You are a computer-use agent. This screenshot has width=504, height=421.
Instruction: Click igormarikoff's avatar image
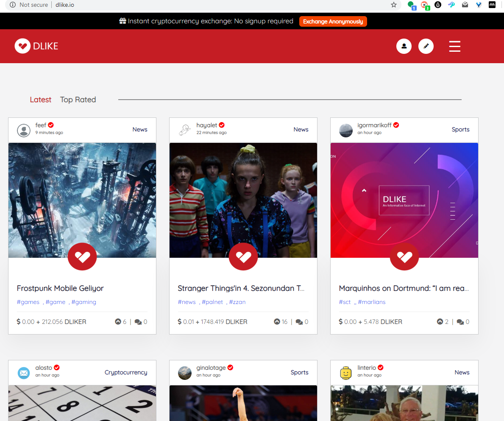point(346,131)
